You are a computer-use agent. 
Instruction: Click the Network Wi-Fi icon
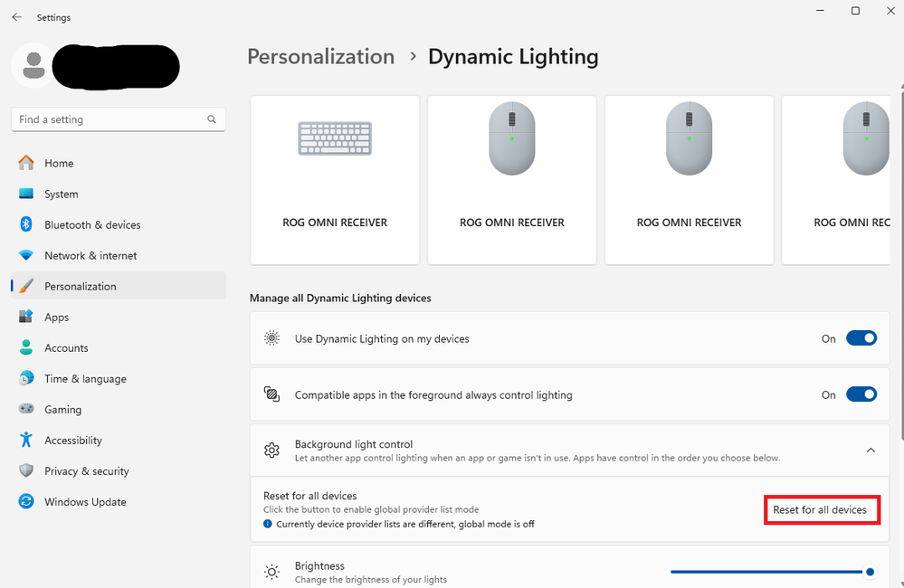click(26, 255)
